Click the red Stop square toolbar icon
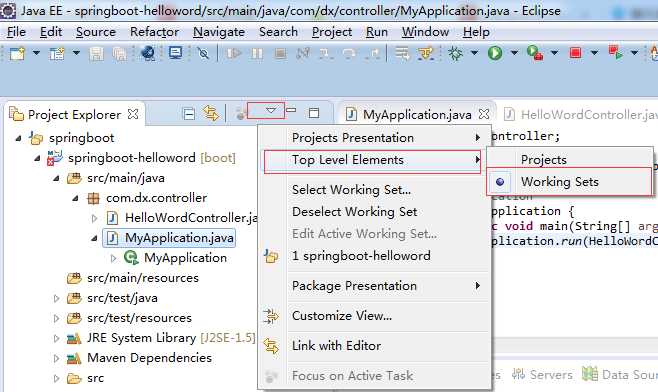 (575, 53)
